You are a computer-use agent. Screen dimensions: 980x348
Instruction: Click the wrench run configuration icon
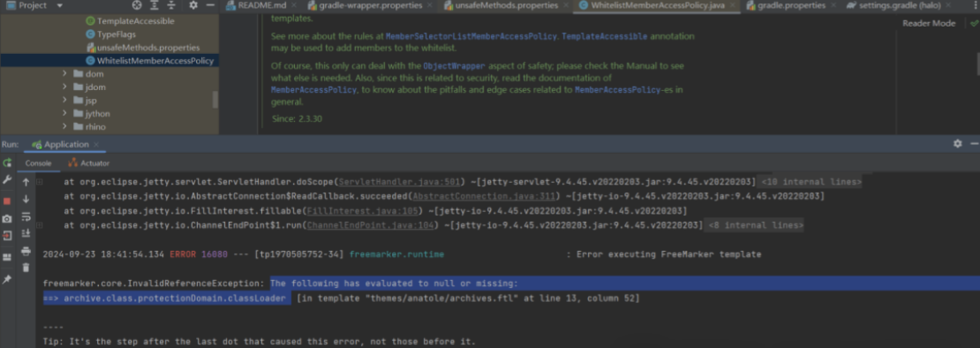pos(7,179)
